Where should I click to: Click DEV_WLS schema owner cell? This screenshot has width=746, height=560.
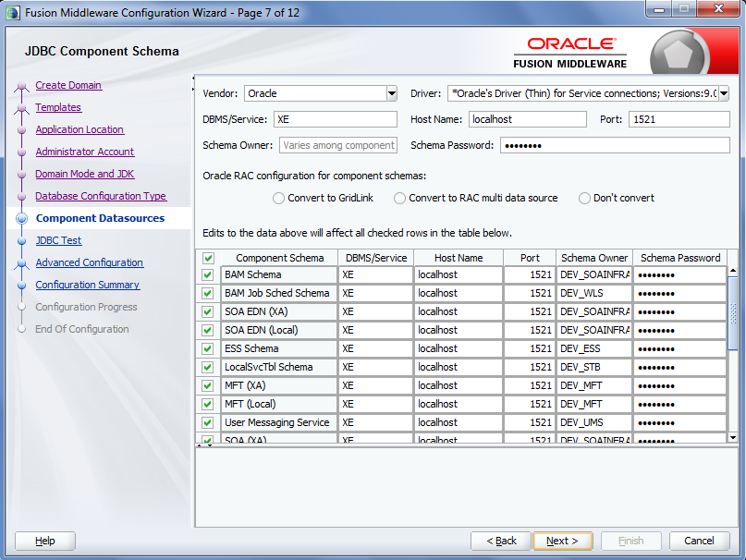pyautogui.click(x=594, y=293)
